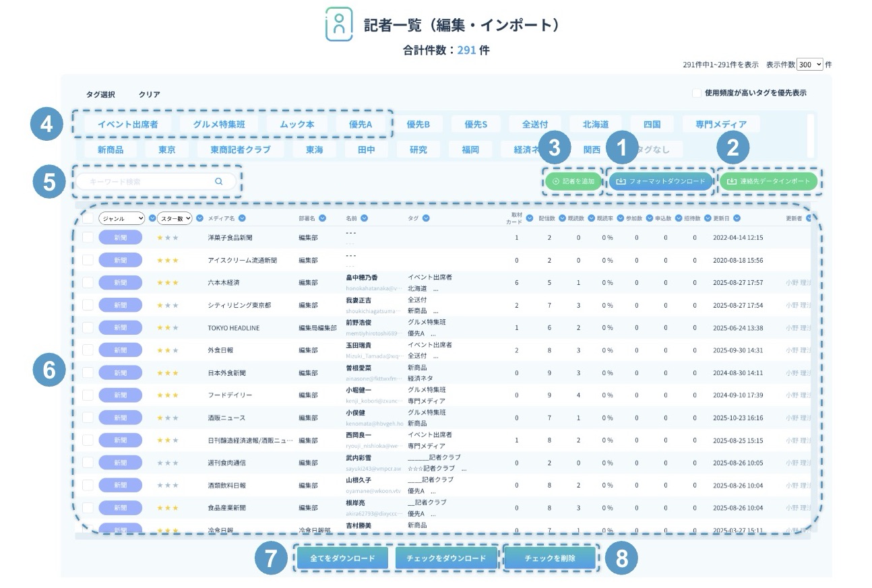Click the sort arrow icon beside タグ column
The image size is (872, 588).
[426, 218]
